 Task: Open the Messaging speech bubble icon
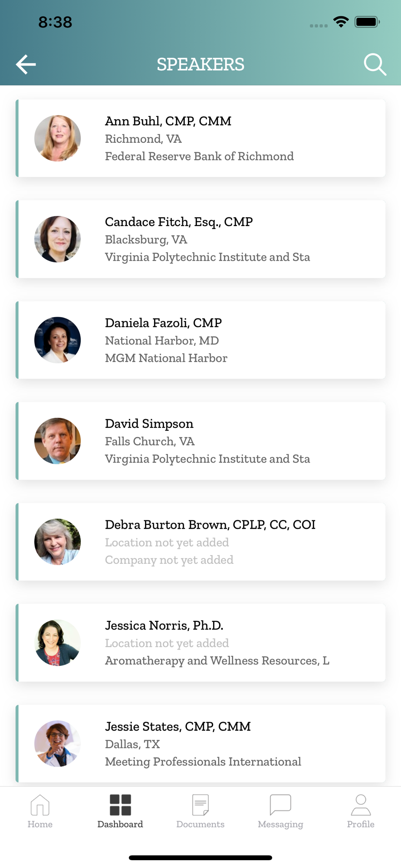point(280,805)
